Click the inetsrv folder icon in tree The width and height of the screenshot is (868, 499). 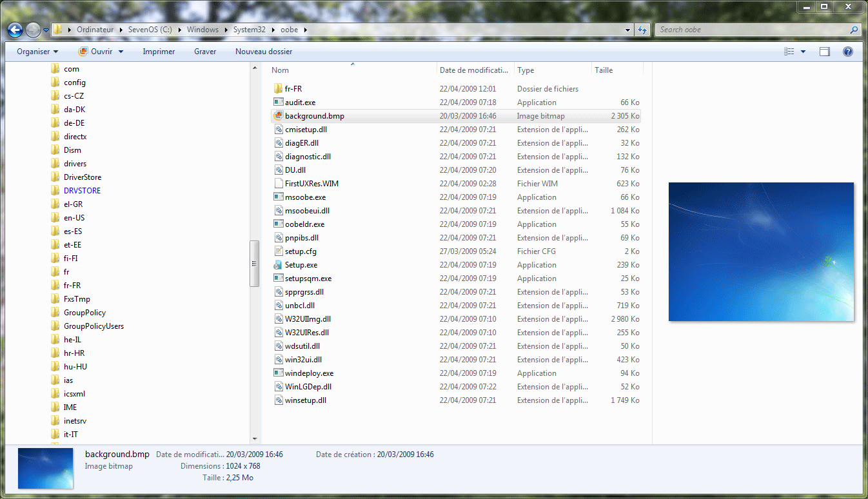55,421
